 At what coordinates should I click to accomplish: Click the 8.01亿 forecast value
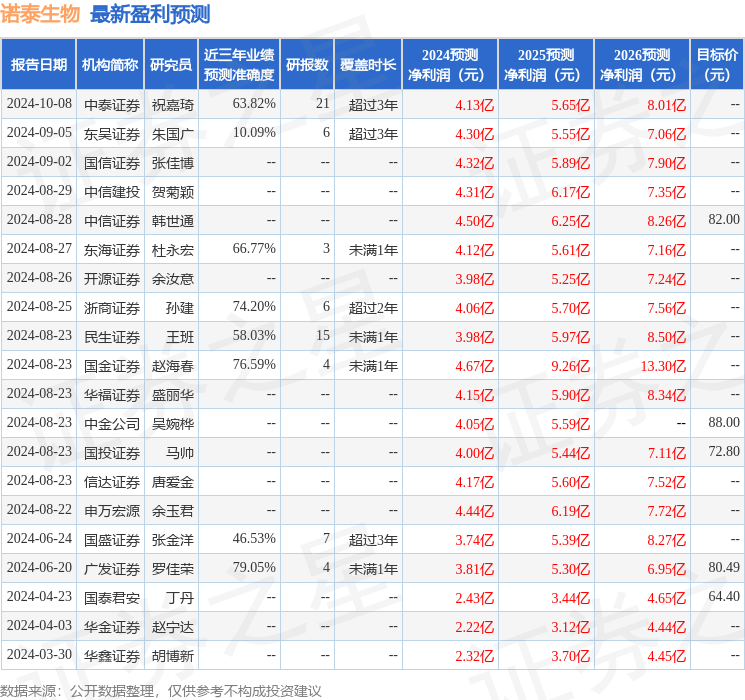tap(667, 105)
